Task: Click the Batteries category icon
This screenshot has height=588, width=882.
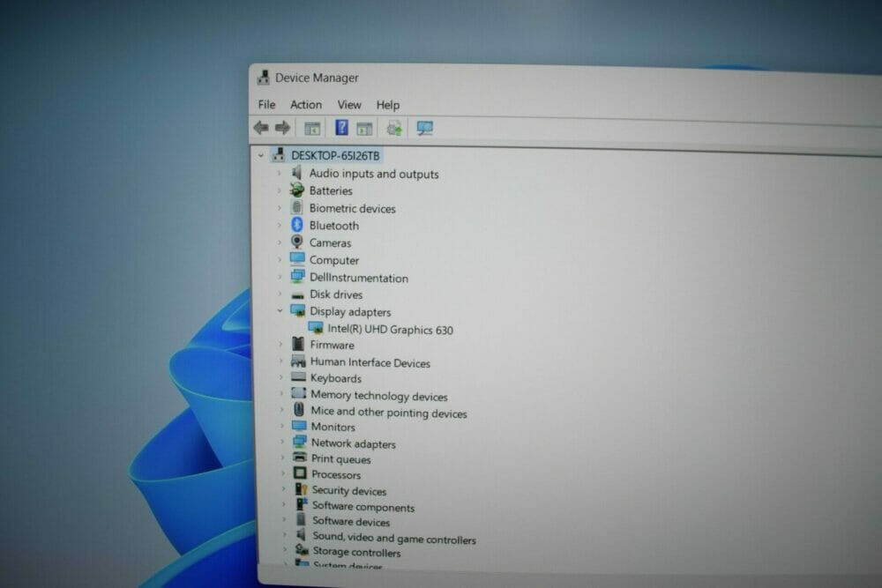Action: [x=297, y=190]
